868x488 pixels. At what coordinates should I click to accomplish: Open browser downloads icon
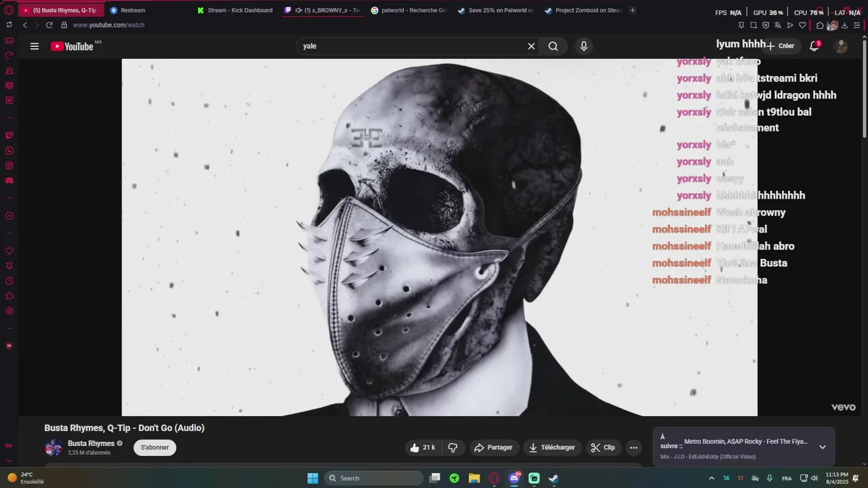[844, 25]
